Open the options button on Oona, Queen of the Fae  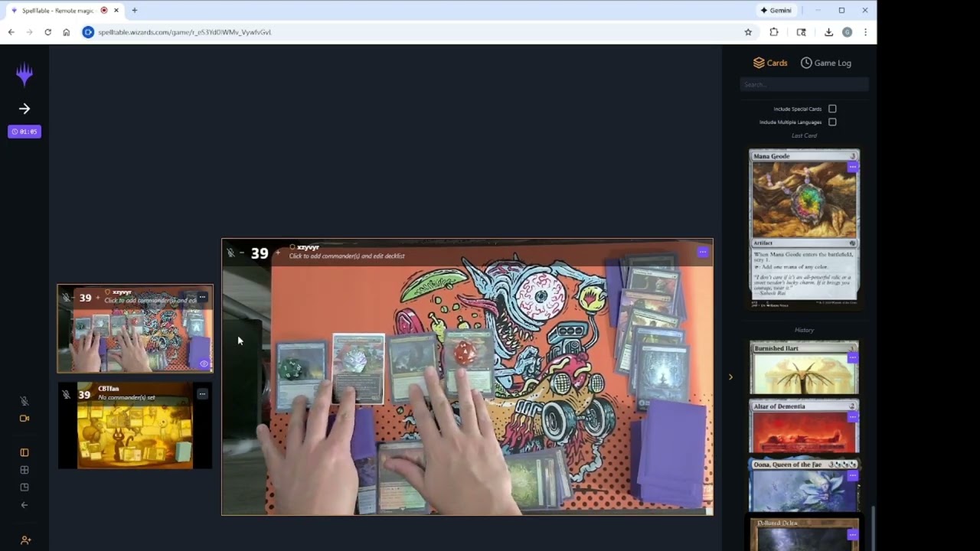(852, 475)
